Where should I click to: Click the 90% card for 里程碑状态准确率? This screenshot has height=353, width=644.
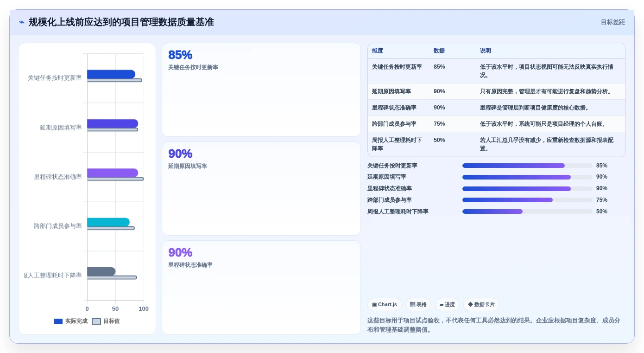coord(261,288)
